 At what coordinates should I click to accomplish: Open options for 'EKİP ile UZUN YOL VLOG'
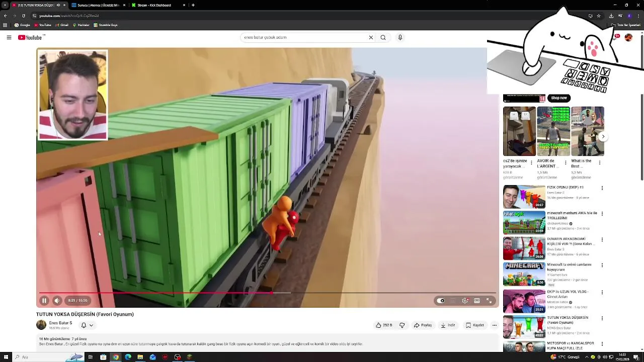pyautogui.click(x=602, y=292)
